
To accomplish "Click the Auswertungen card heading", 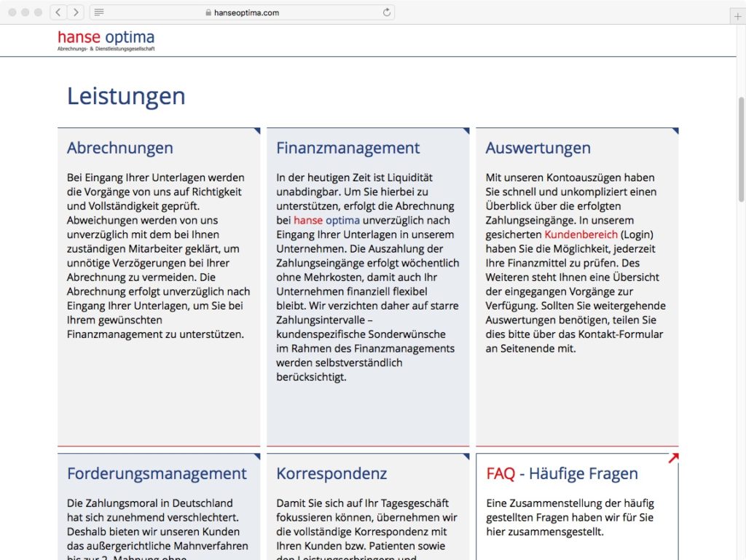I will [x=538, y=148].
